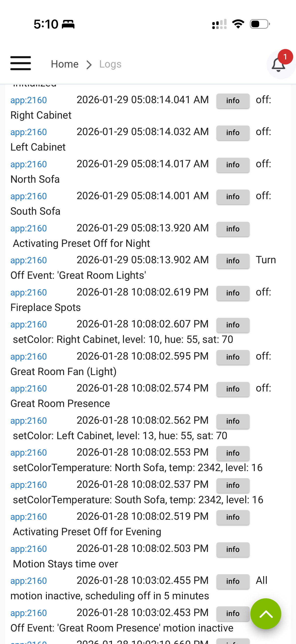296x644 pixels.
Task: Click app:2160 link at 10:03:02.455 PM entry
Action: click(x=28, y=581)
